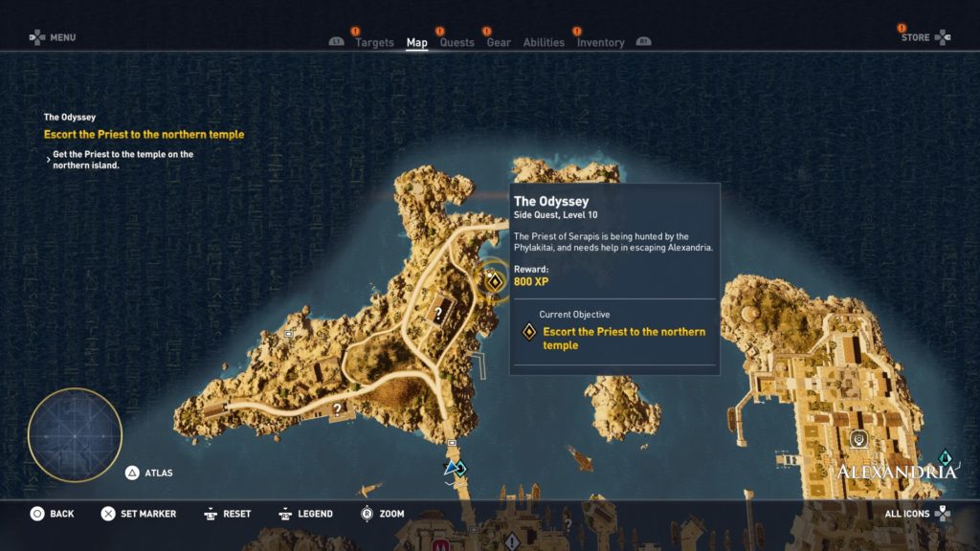Click the ATLAS label
980x551 pixels.
point(159,473)
